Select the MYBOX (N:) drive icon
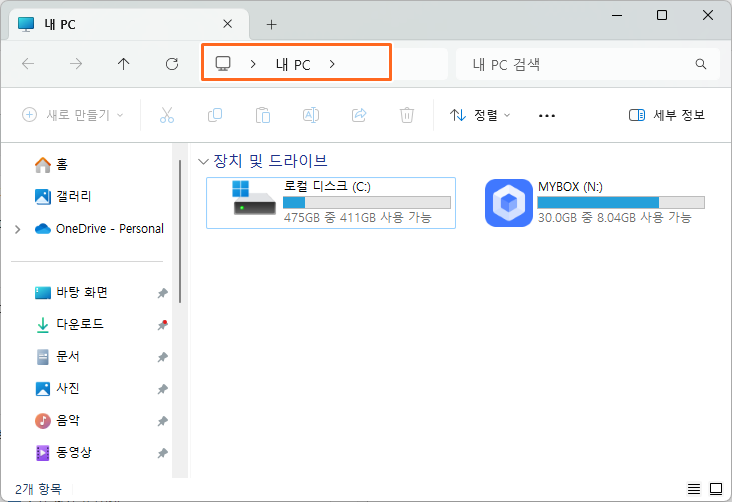This screenshot has height=502, width=732. tap(509, 203)
